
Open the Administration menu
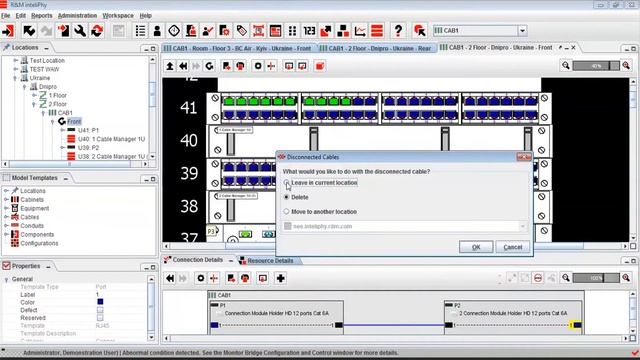click(77, 16)
